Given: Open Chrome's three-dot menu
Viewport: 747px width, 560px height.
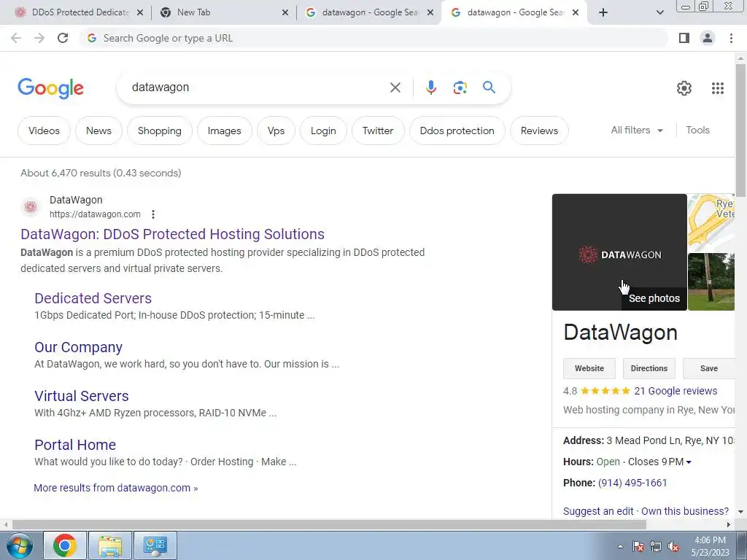Looking at the screenshot, I should coord(731,38).
